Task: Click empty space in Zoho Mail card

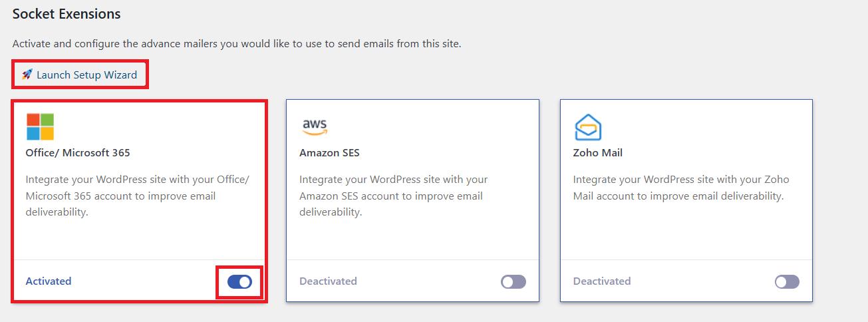Action: tap(685, 230)
